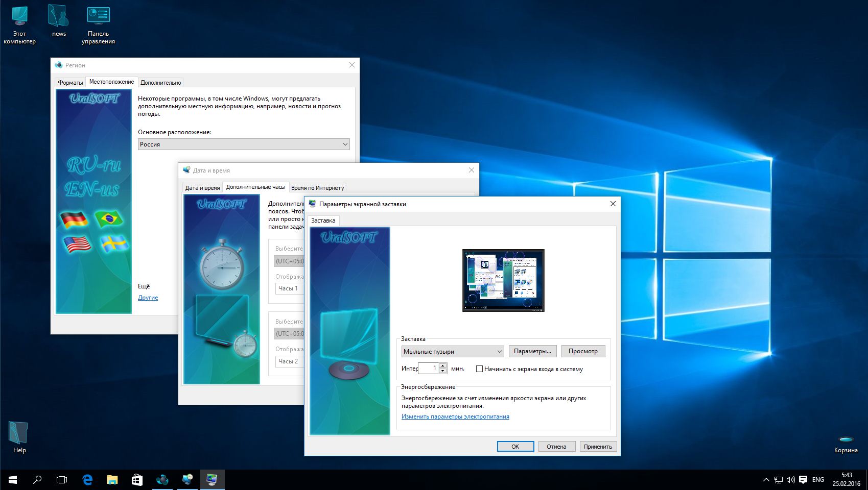
Task: Click the Применить button
Action: 598,447
